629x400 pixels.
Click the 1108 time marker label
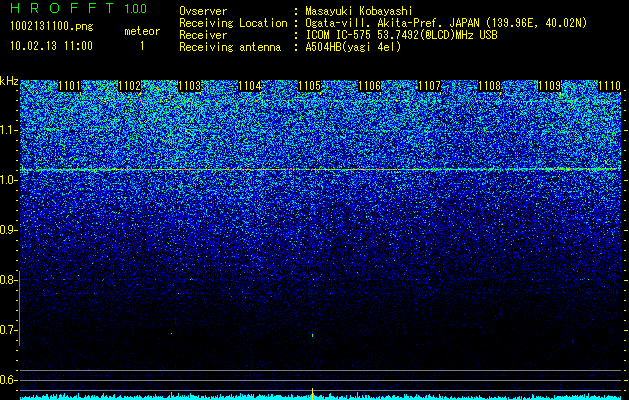click(490, 86)
